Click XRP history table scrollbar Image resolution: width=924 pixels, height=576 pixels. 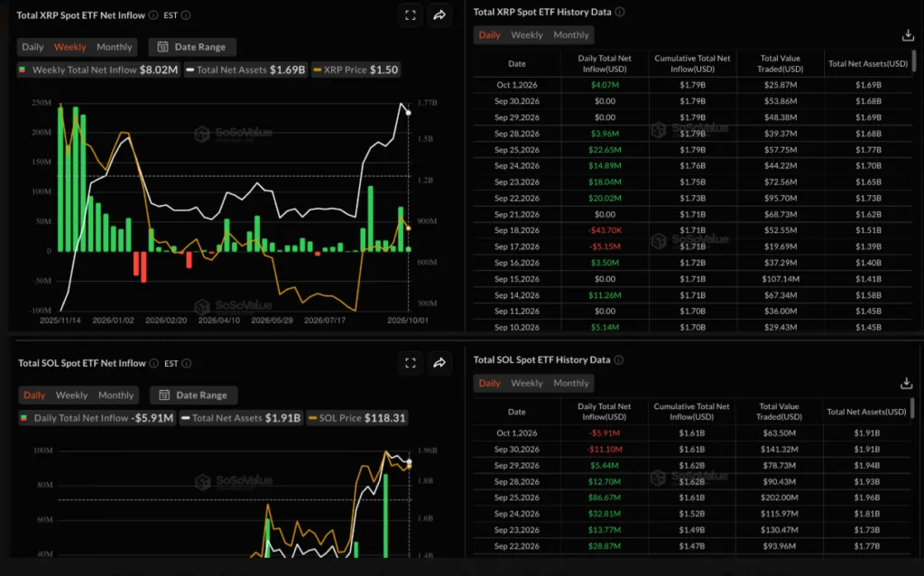pos(914,60)
